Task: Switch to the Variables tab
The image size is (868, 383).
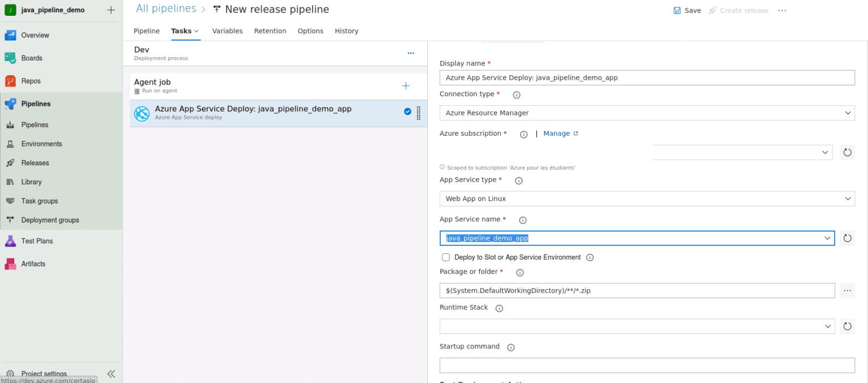Action: 227,31
